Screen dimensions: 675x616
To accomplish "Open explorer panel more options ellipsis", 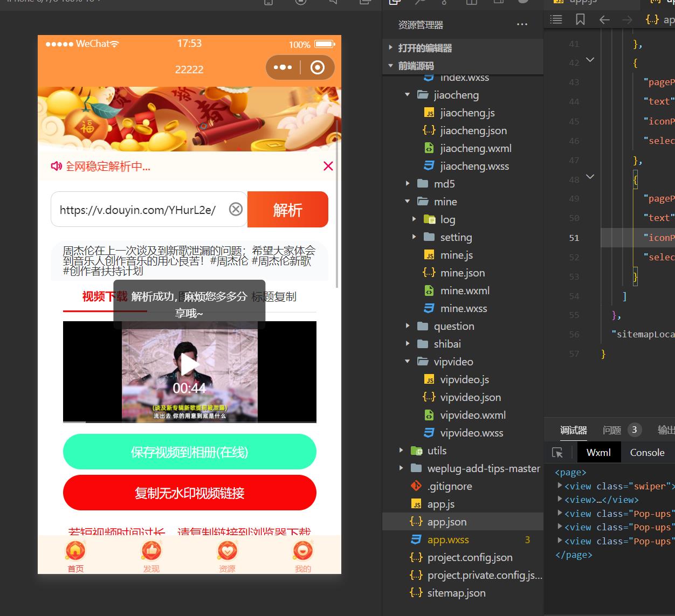I will [522, 25].
